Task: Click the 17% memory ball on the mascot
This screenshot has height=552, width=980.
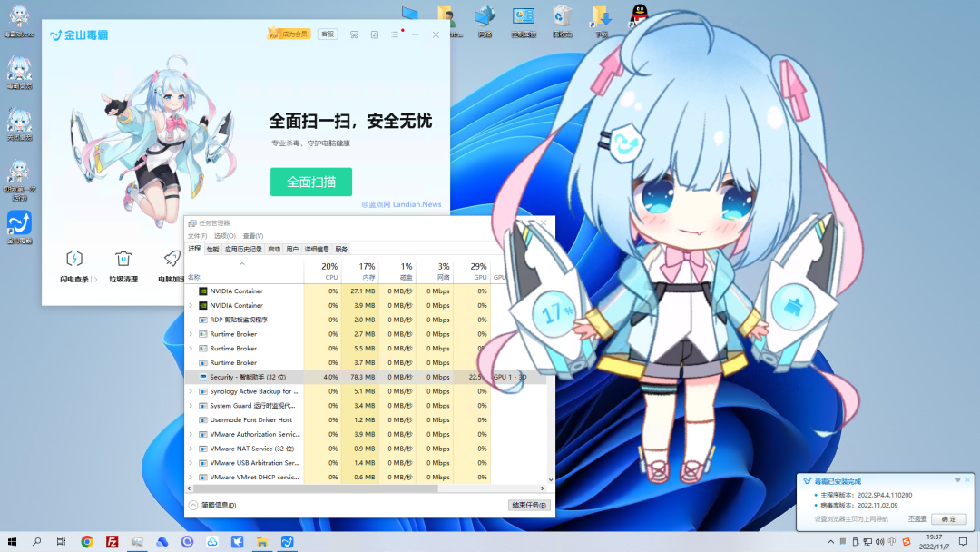Action: point(554,312)
